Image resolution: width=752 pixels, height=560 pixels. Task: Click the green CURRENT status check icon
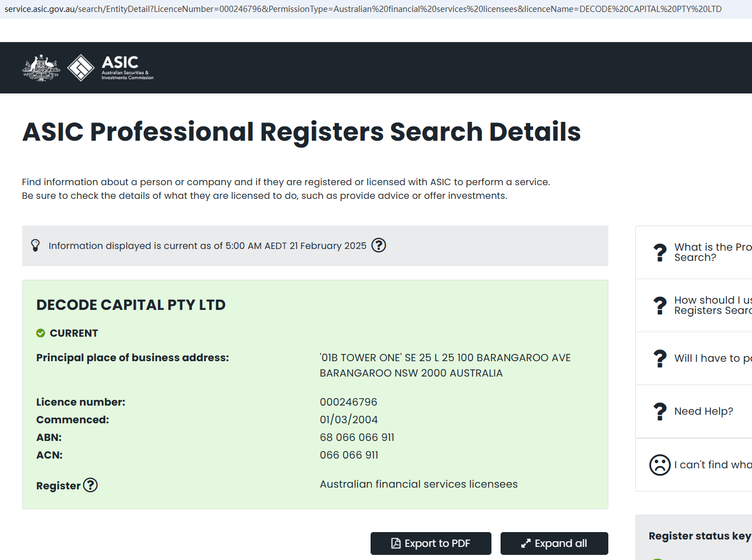40,333
